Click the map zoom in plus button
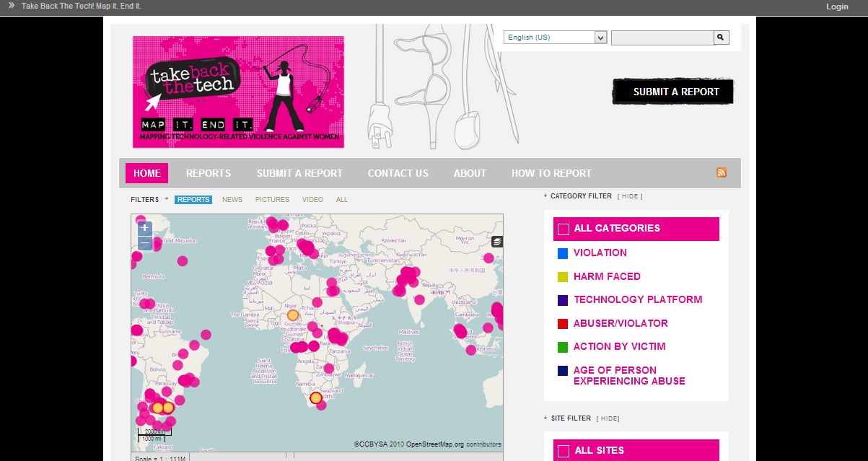868x461 pixels. [145, 228]
